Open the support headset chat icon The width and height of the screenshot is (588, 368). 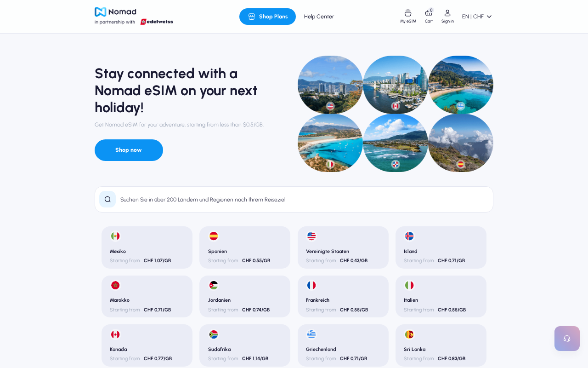(567, 339)
